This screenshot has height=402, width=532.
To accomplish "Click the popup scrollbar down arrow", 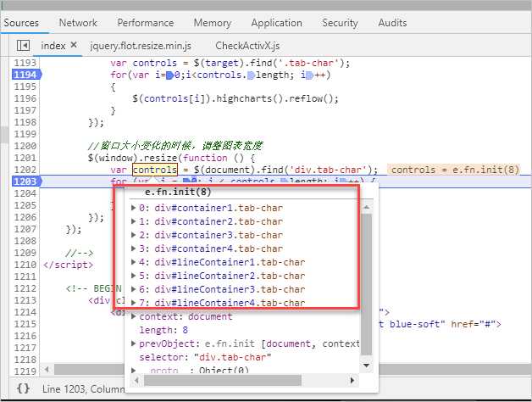I will [367, 366].
